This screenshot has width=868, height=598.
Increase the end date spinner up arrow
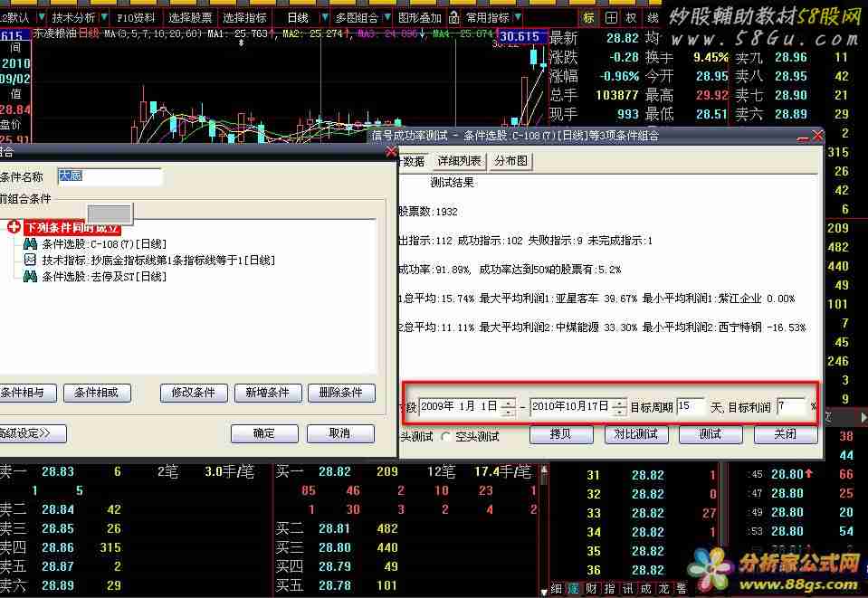(x=619, y=403)
